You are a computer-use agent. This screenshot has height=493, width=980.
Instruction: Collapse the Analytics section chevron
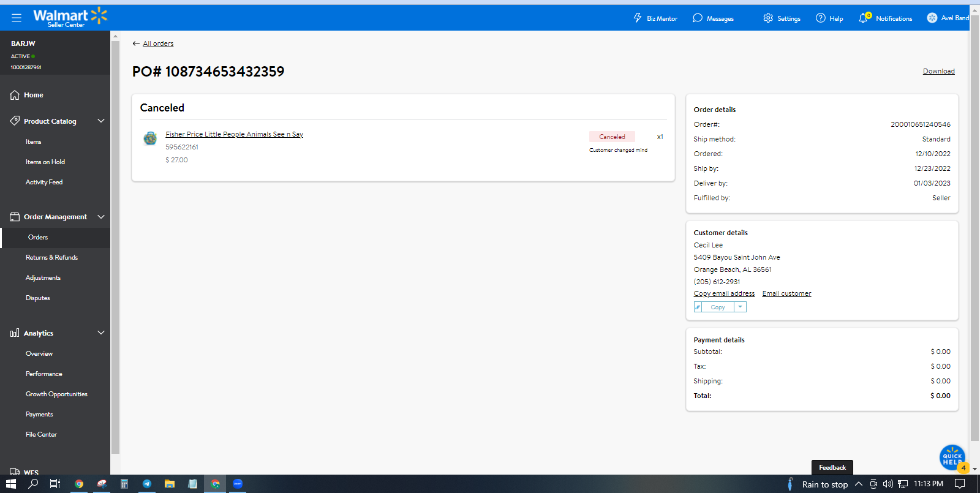click(101, 333)
